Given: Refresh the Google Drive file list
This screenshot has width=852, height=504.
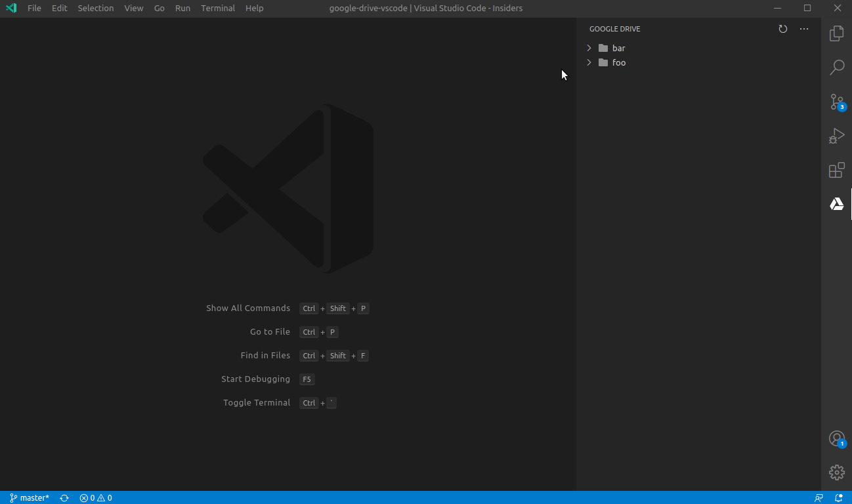Looking at the screenshot, I should tap(782, 29).
